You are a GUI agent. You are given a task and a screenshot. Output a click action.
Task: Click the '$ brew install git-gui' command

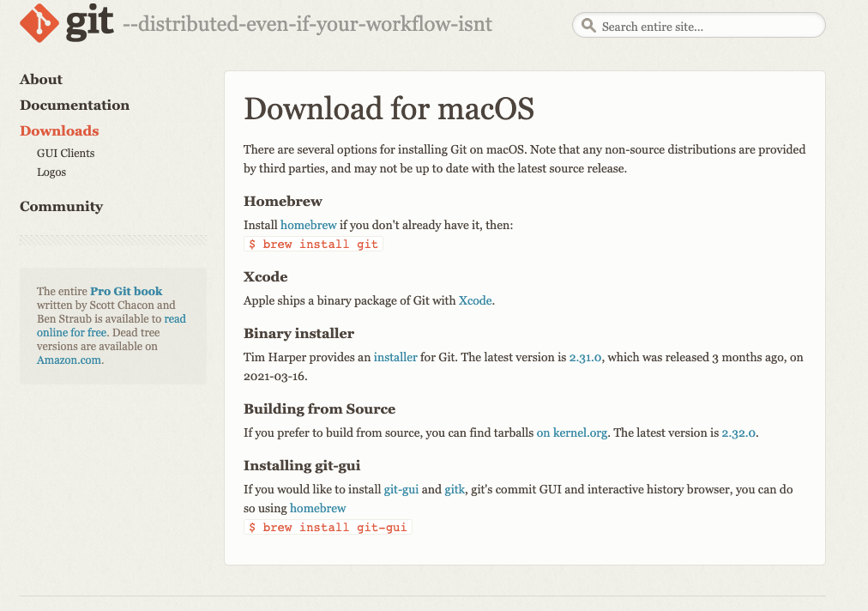pos(328,528)
